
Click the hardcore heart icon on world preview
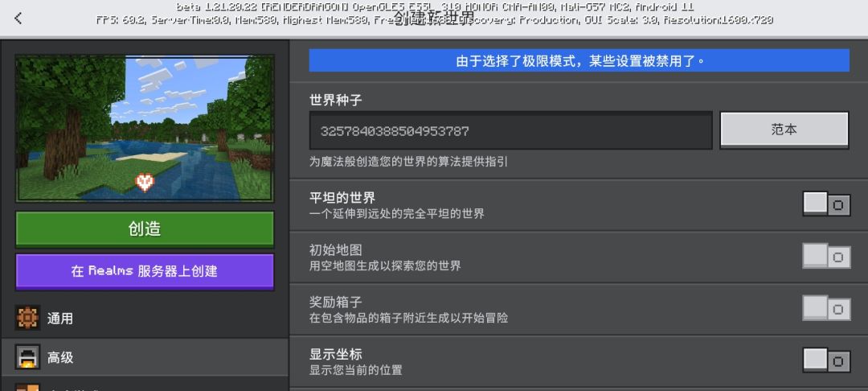[x=145, y=182]
